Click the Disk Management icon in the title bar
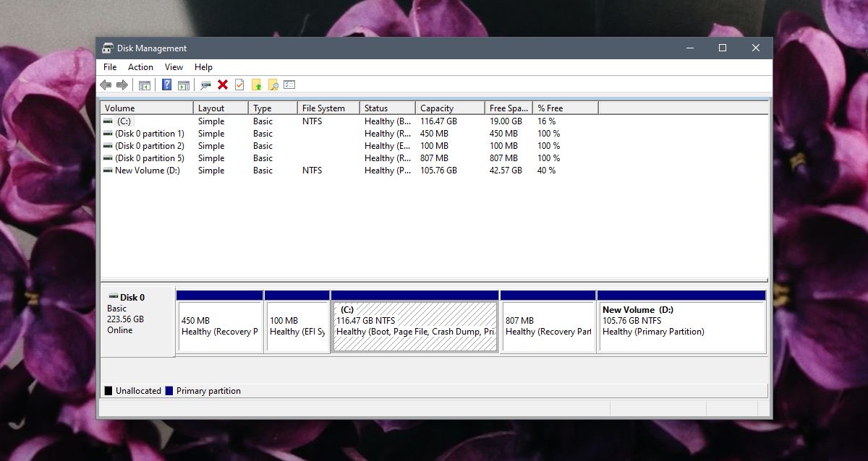The height and width of the screenshot is (461, 868). click(x=109, y=48)
